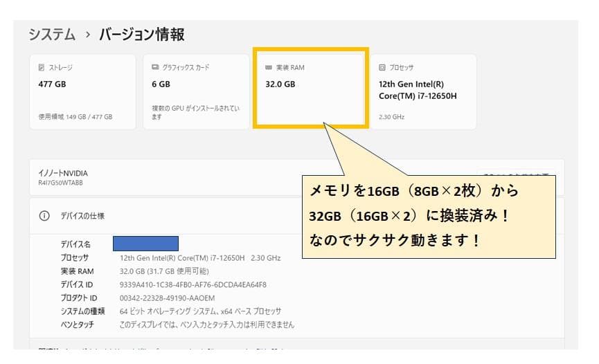Click the 実装 RAM label in device specifications

(x=77, y=271)
